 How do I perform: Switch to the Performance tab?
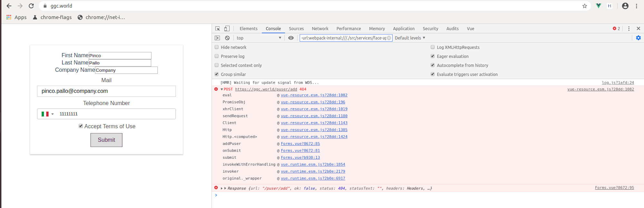[x=349, y=29]
